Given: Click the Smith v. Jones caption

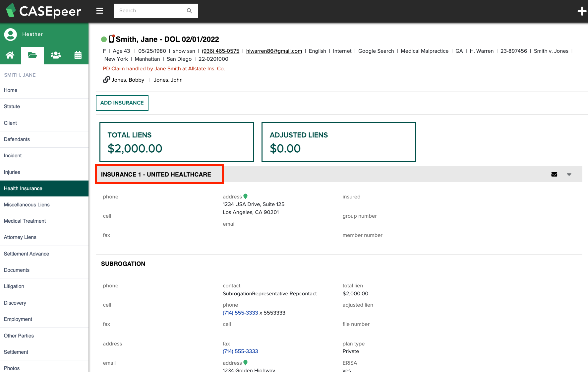Looking at the screenshot, I should pyautogui.click(x=551, y=51).
